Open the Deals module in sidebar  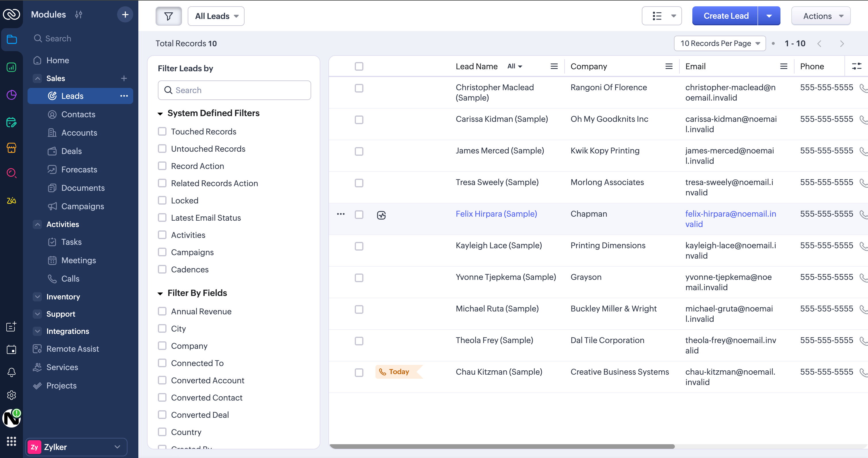71,151
